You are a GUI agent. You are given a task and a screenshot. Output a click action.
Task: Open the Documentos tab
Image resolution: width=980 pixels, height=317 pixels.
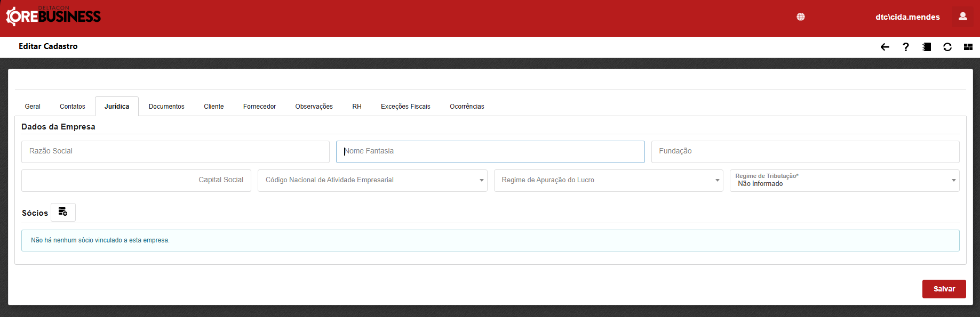point(166,107)
